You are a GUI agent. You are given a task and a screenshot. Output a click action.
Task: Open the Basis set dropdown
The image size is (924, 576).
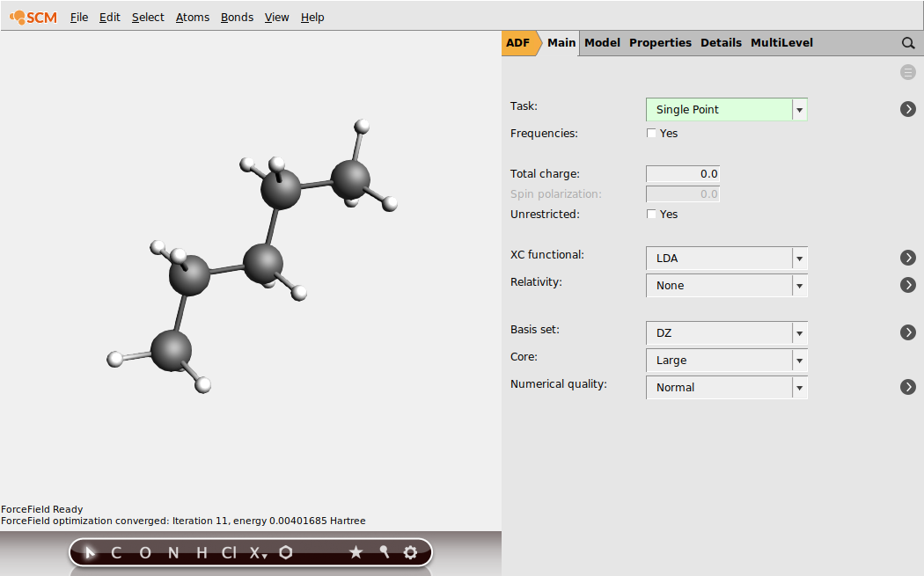coord(726,333)
